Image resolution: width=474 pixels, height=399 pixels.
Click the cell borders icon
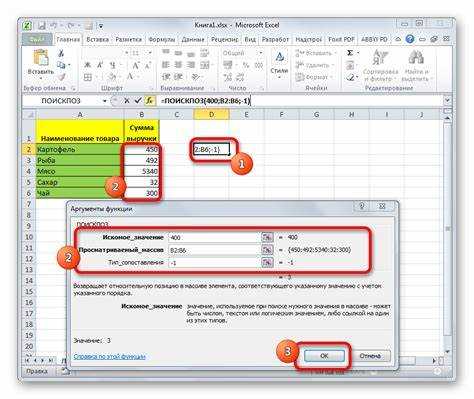point(88,77)
